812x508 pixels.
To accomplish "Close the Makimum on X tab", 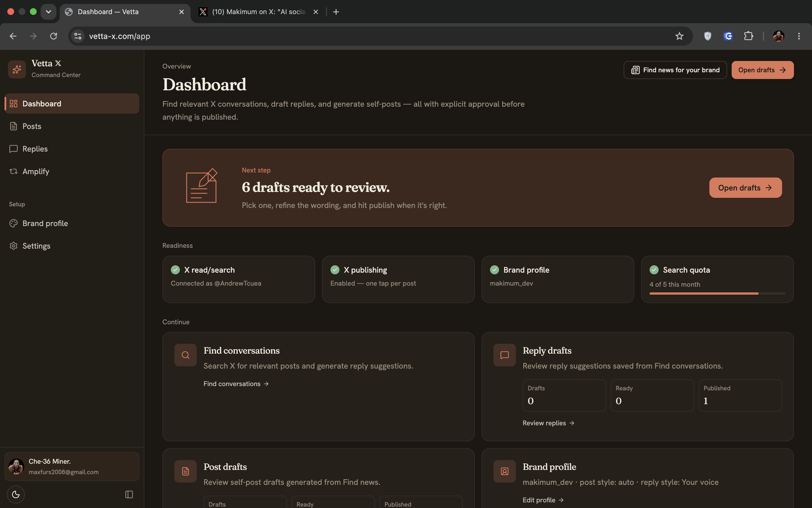I will pyautogui.click(x=315, y=12).
